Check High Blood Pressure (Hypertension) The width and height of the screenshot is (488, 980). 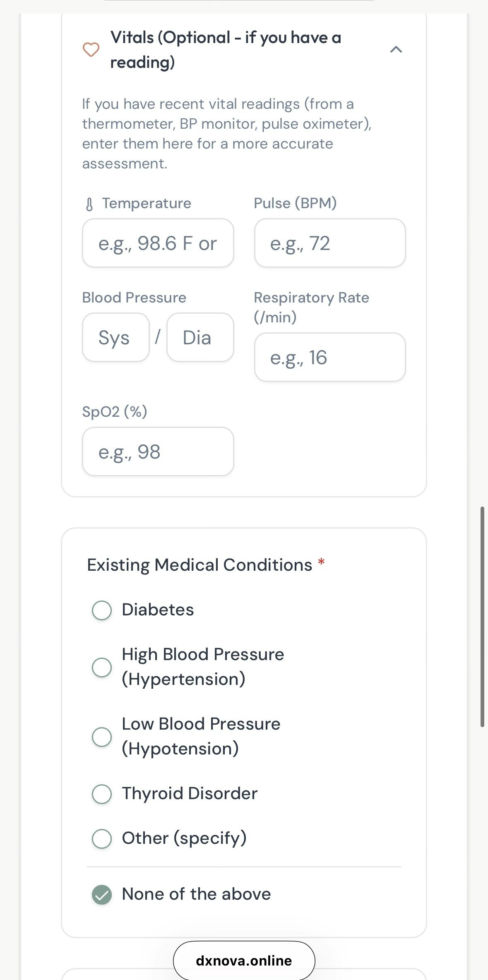102,667
